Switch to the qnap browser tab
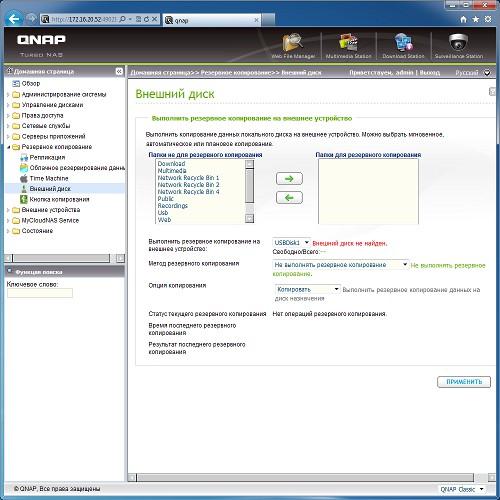The width and height of the screenshot is (500, 500). pyautogui.click(x=211, y=20)
